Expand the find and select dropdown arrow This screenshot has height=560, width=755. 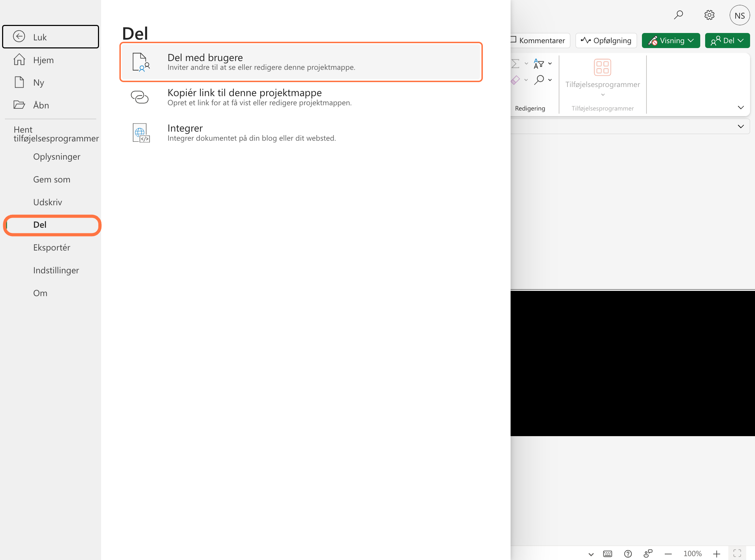coord(550,80)
